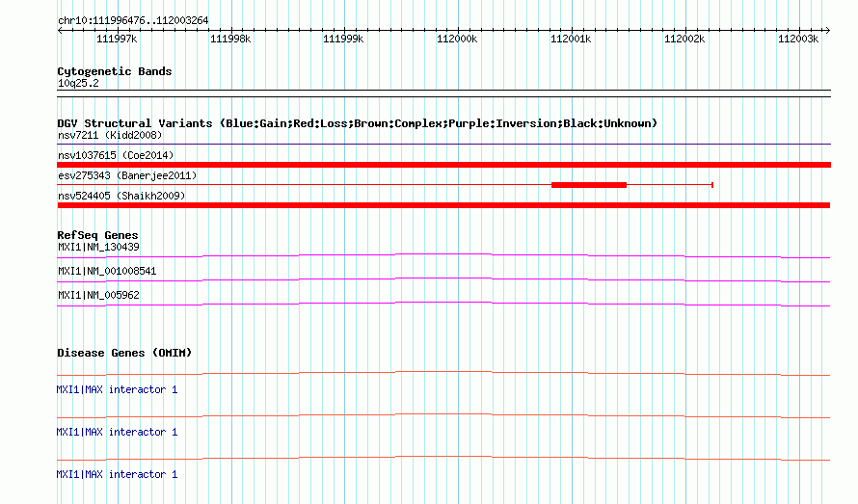This screenshot has width=858, height=504.
Task: Click the 112001k ruler tick label
Action: coord(571,39)
